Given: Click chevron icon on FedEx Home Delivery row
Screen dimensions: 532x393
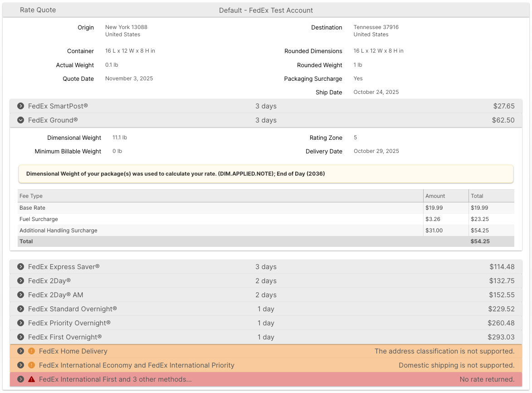Looking at the screenshot, I should (x=20, y=351).
